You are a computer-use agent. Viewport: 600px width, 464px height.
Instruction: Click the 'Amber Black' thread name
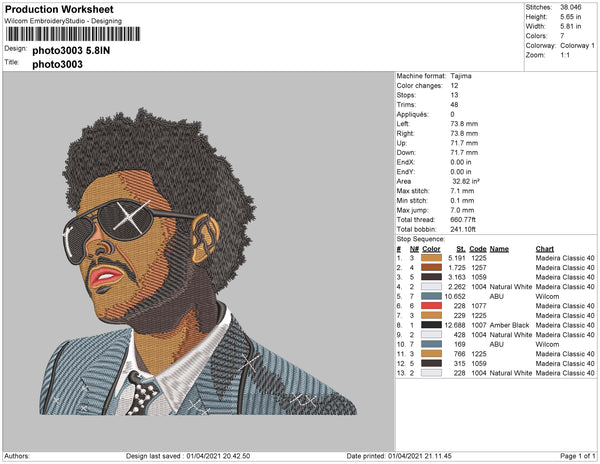pyautogui.click(x=509, y=325)
